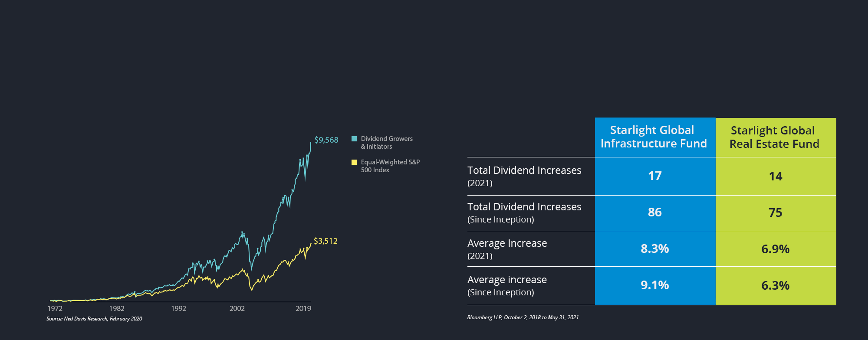
Task: Click the Average Increase (2021) row label
Action: point(507,248)
